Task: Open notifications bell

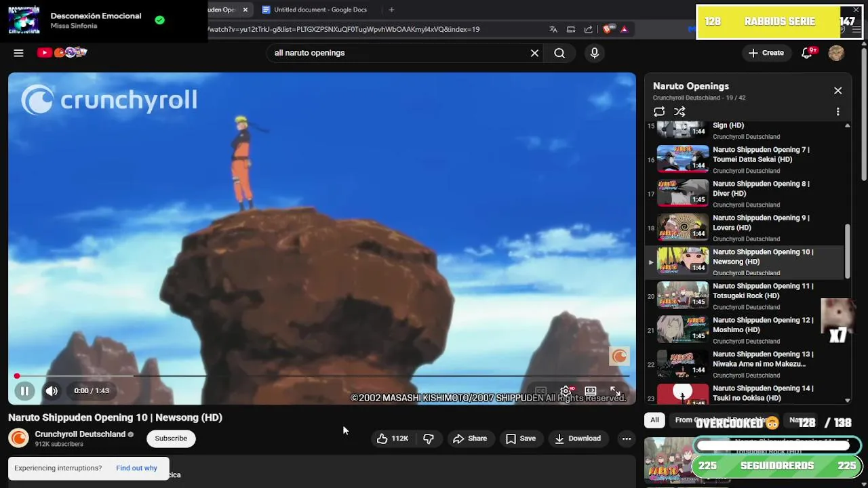Action: (x=807, y=53)
